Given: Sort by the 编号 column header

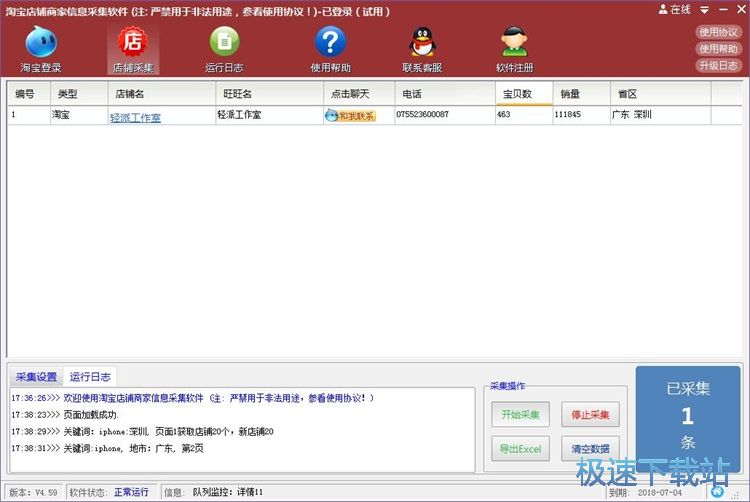Looking at the screenshot, I should pos(29,94).
